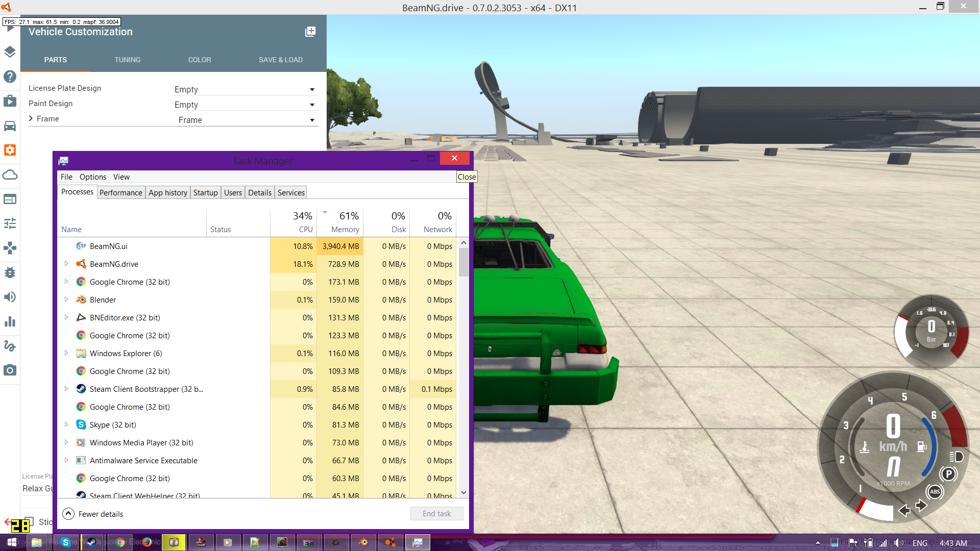980x551 pixels.
Task: Click Fewer details in Task Manager
Action: click(x=93, y=514)
